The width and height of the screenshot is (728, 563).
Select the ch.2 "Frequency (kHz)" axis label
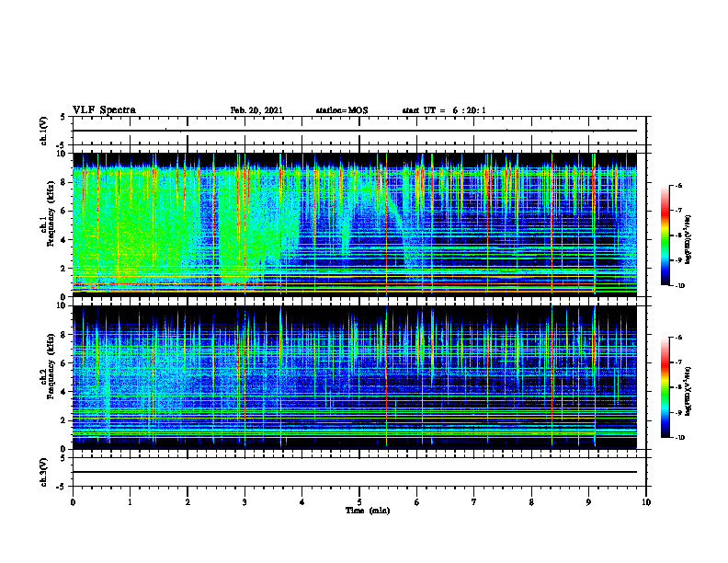tap(51, 366)
